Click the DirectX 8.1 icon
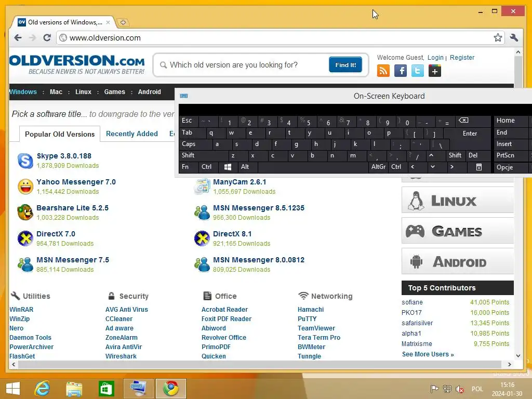The height and width of the screenshot is (399, 532). [202, 238]
